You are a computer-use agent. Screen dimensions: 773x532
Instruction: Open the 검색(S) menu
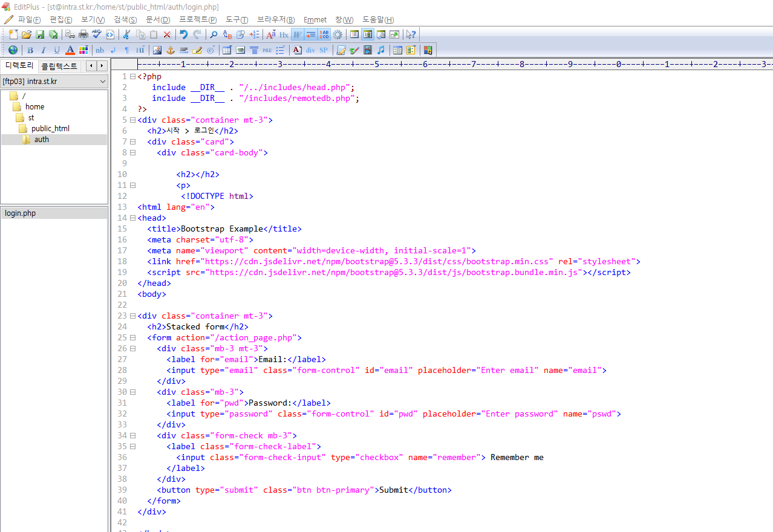125,20
